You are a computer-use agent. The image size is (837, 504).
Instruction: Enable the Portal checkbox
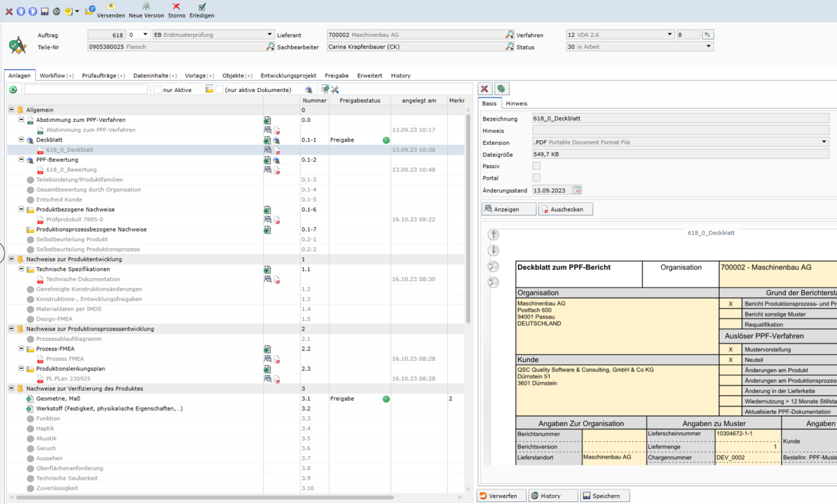click(536, 178)
